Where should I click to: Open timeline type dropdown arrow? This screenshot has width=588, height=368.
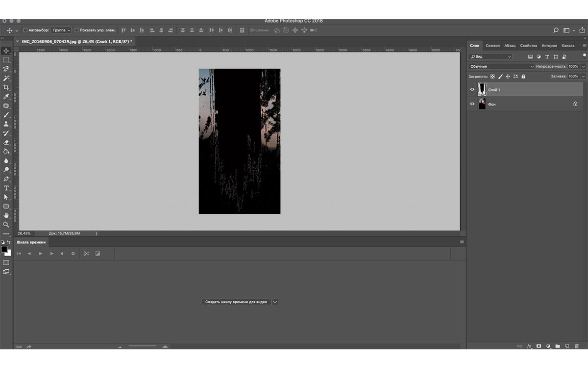click(x=275, y=302)
